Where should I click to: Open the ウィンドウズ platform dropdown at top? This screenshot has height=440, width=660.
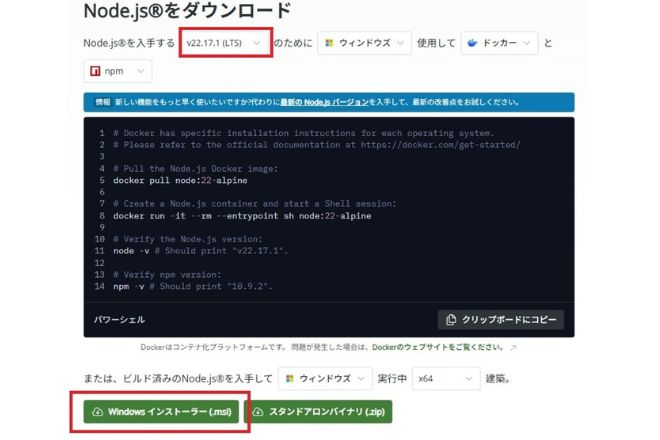365,43
